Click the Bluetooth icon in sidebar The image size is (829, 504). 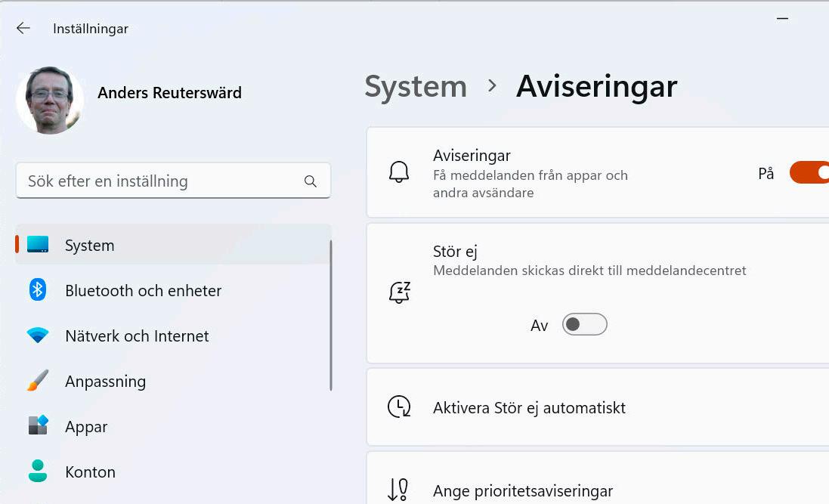tap(38, 290)
